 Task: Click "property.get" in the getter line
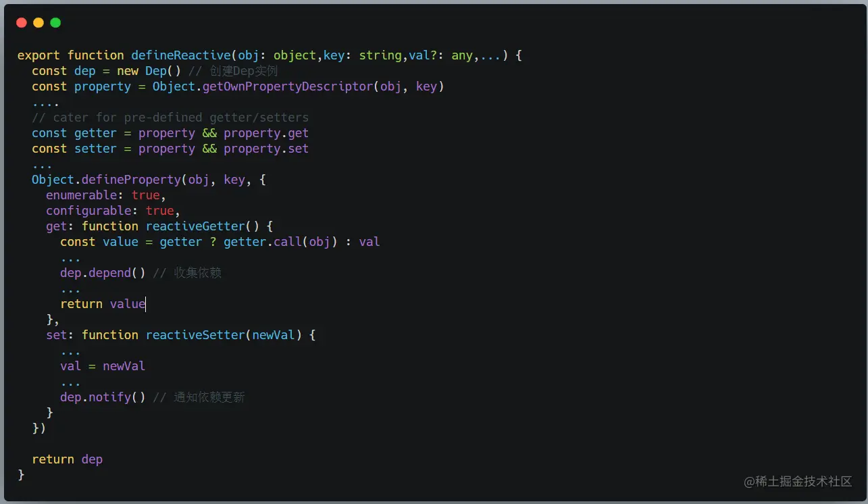tap(266, 133)
